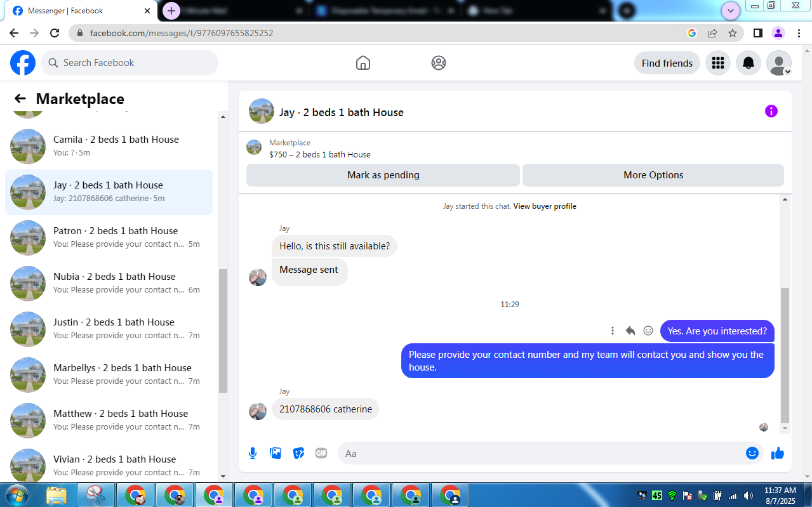
Task: Open the emoji picker in composer
Action: click(752, 453)
